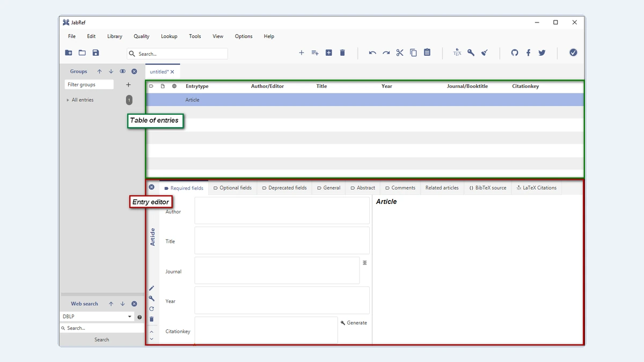Close the entry editor panel
Image resolution: width=644 pixels, height=362 pixels.
[x=151, y=187]
